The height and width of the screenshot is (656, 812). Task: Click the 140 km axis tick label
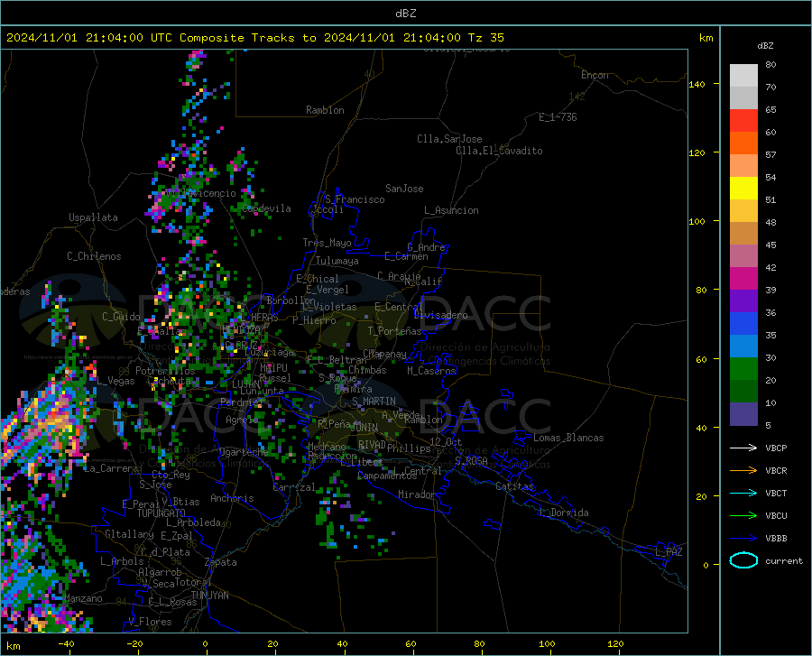click(697, 84)
